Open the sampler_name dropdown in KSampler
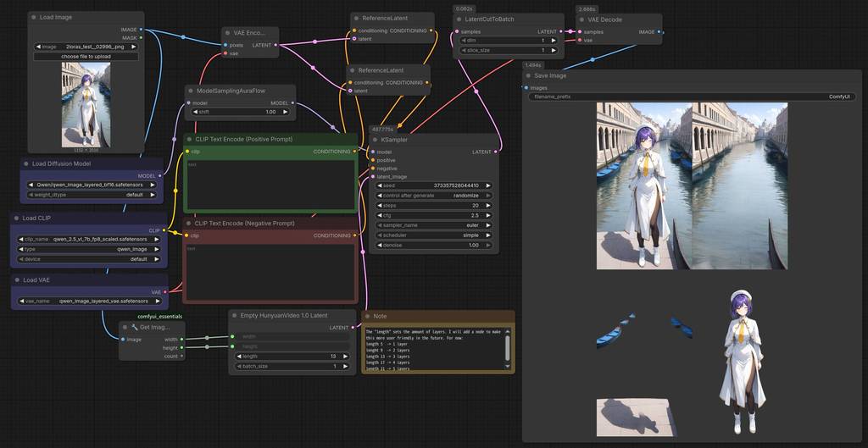Viewport: 868px width, 448px height. (x=433, y=225)
